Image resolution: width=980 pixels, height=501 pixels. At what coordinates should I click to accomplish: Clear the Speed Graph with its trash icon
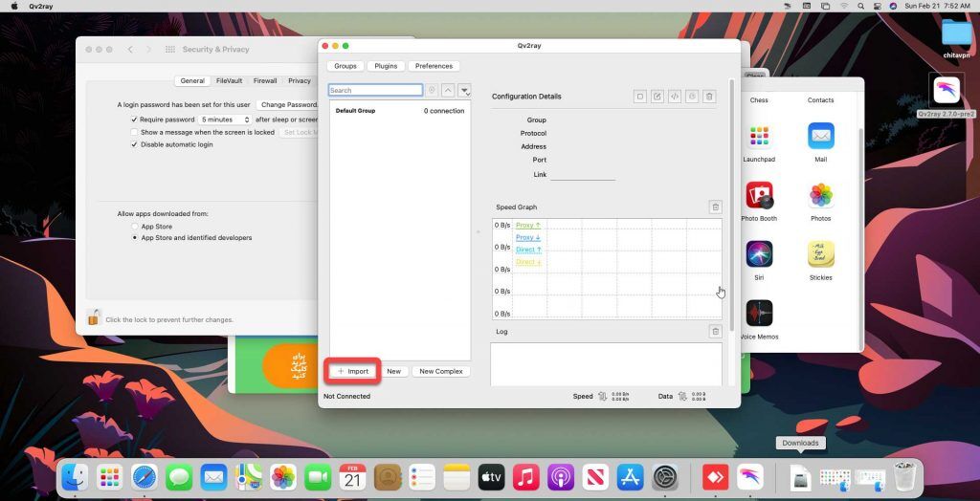coord(715,207)
